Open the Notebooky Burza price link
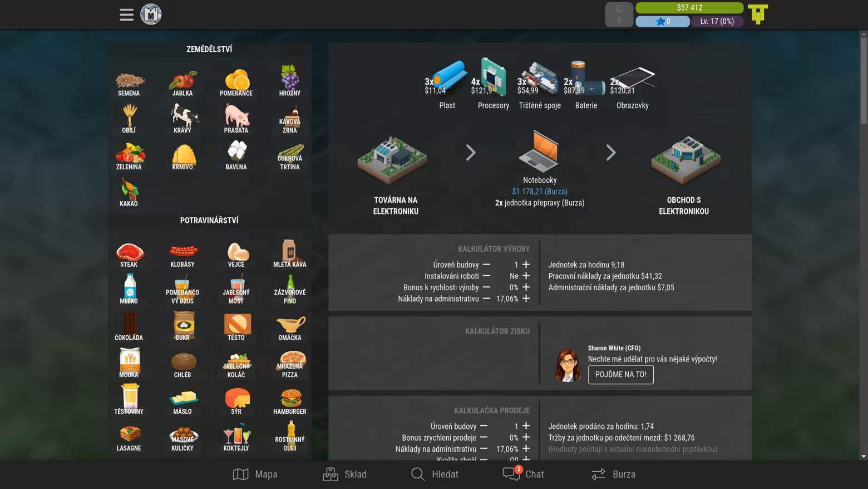Screen dimensions: 868x489 click(539, 192)
